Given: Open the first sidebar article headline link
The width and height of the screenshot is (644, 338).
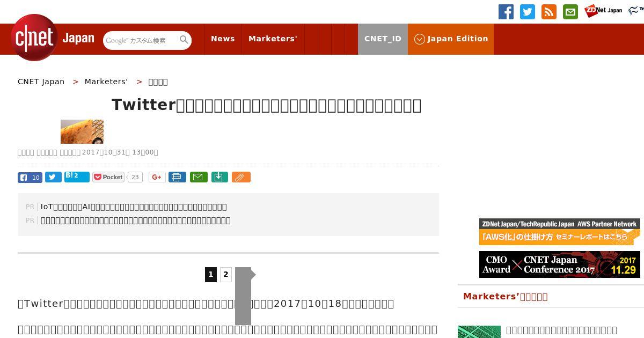Looking at the screenshot, I should point(561,330).
